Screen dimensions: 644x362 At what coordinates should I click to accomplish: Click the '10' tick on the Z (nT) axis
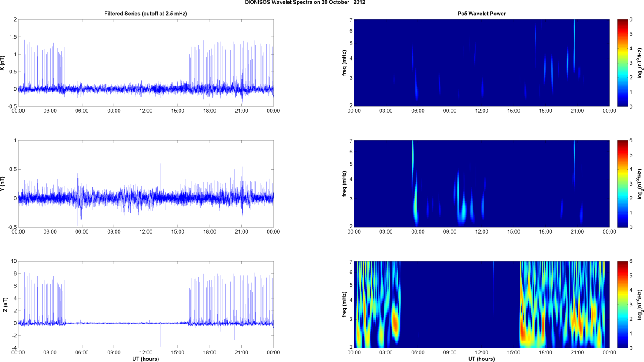click(14, 261)
